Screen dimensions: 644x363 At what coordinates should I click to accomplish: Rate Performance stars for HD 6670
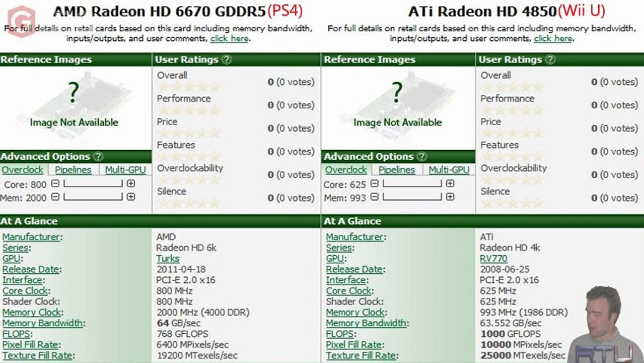189,110
